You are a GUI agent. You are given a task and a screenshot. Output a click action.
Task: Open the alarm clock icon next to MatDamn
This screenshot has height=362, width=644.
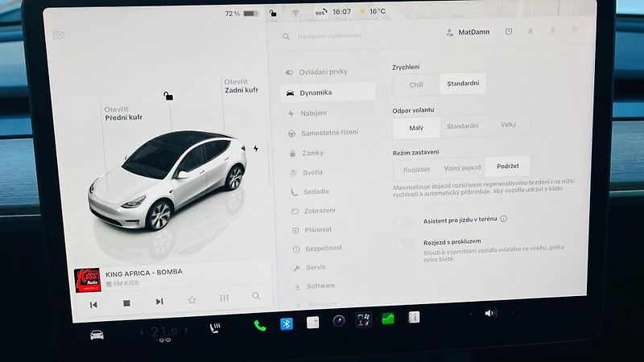509,31
